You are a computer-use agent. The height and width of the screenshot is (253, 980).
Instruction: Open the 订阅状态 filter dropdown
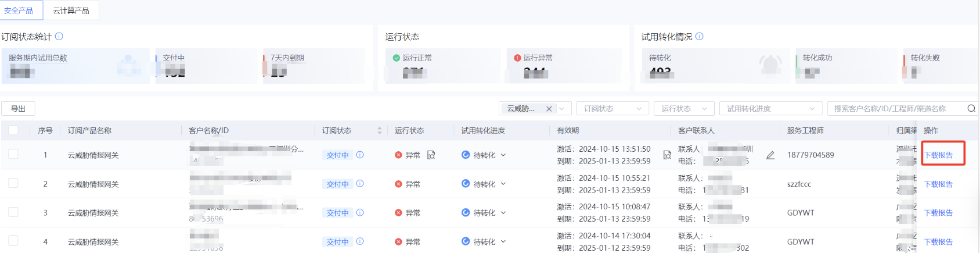612,109
